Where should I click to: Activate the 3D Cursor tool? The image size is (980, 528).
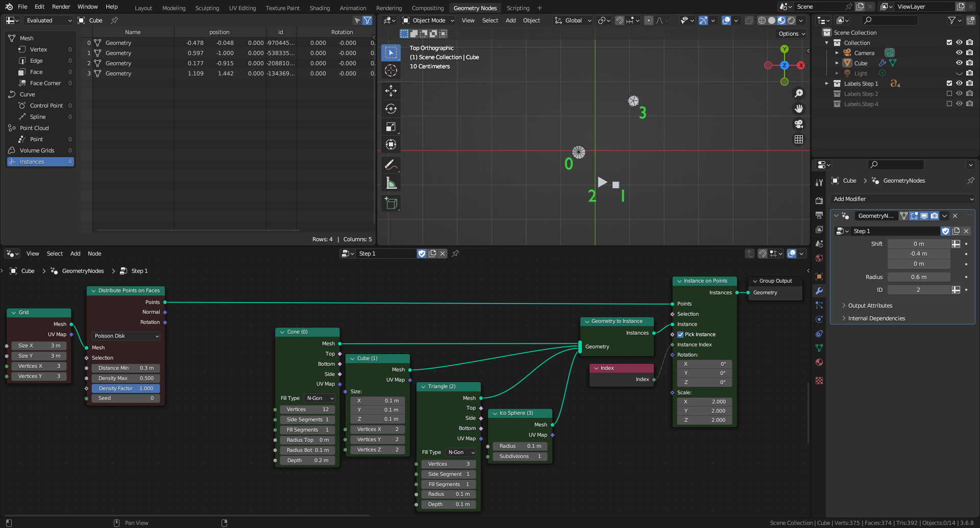(391, 70)
